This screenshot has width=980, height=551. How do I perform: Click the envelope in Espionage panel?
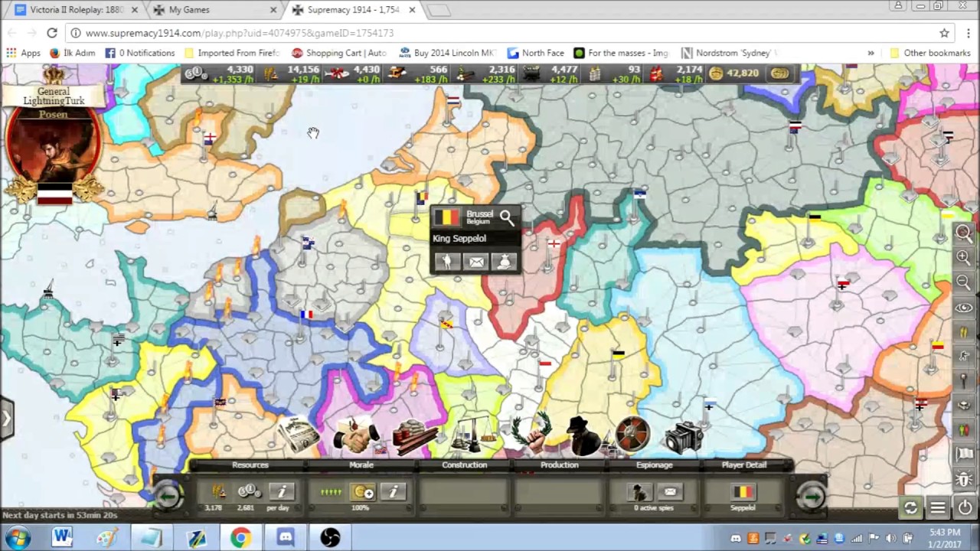pyautogui.click(x=671, y=492)
